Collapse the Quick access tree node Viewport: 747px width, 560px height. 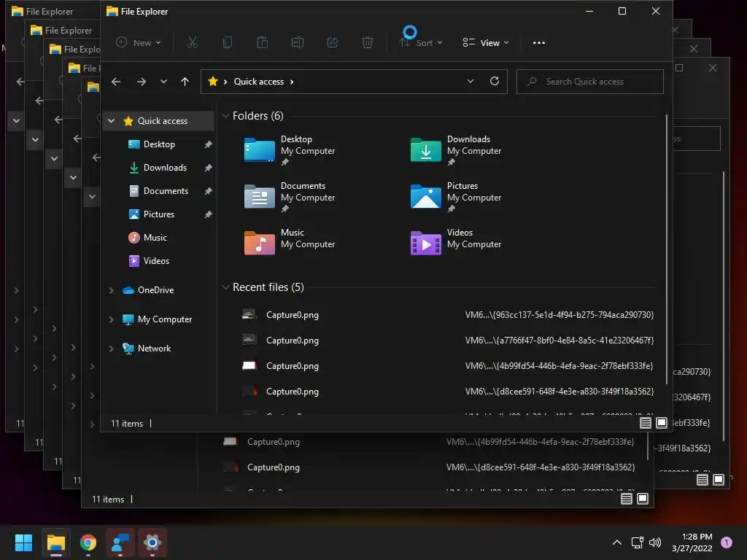[112, 121]
